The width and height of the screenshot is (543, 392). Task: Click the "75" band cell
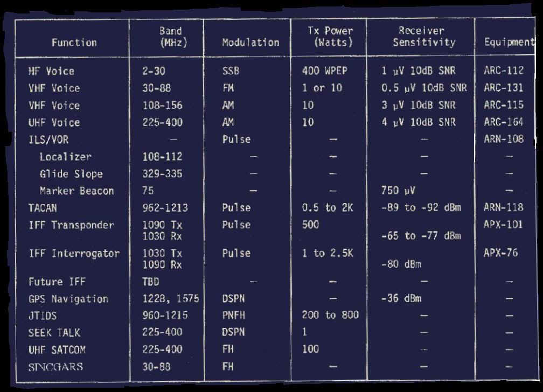click(148, 191)
